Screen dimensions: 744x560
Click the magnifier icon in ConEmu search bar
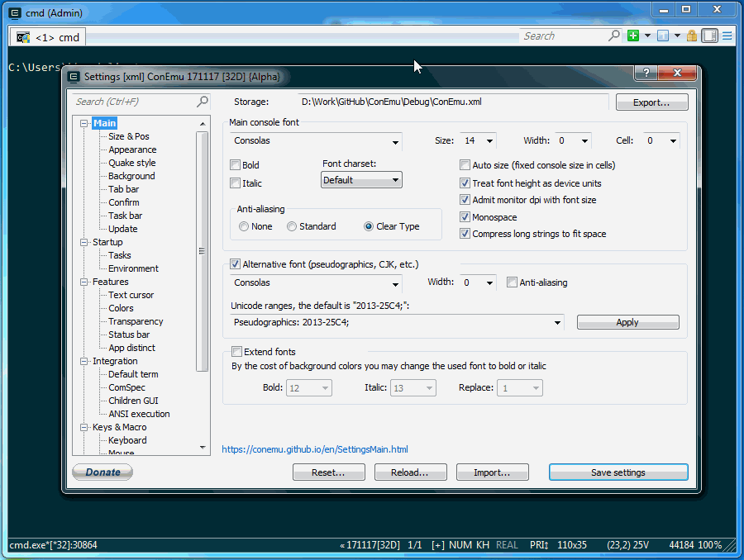click(x=614, y=36)
